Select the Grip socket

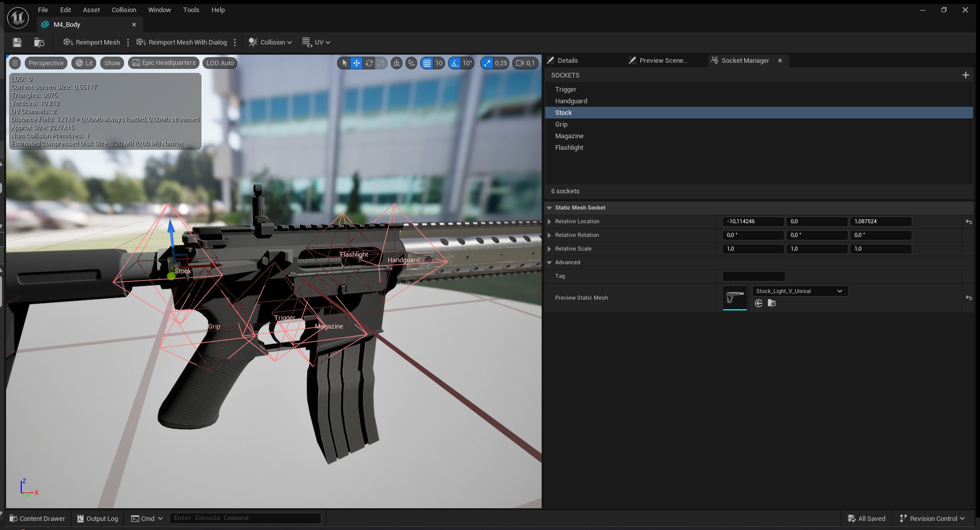(759, 124)
